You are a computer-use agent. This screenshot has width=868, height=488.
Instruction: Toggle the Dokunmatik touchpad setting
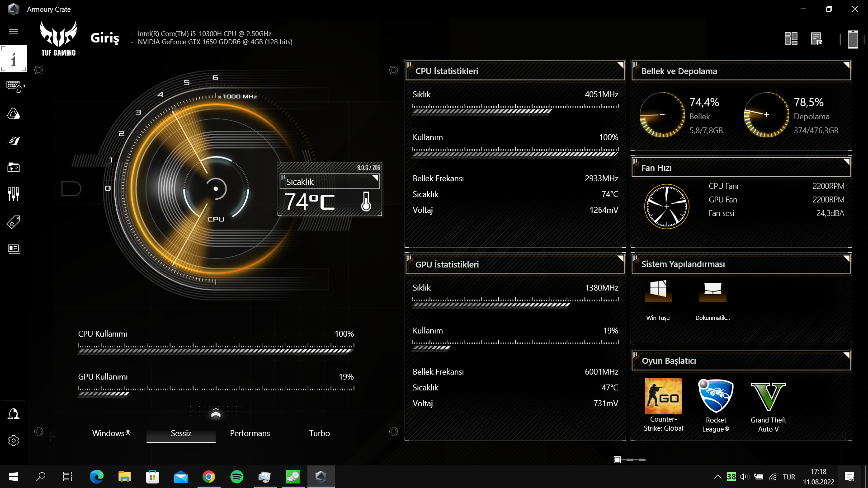(x=712, y=291)
